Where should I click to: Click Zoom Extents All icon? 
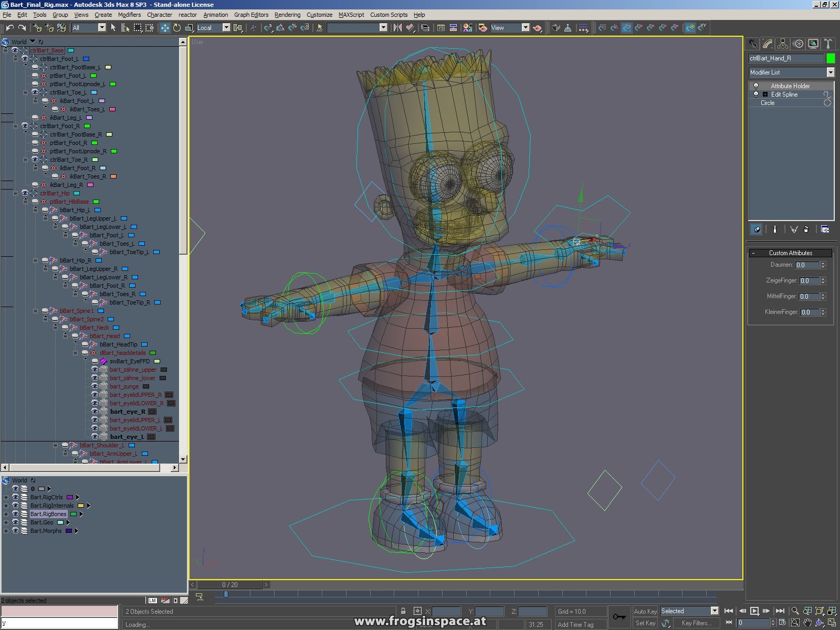click(832, 611)
